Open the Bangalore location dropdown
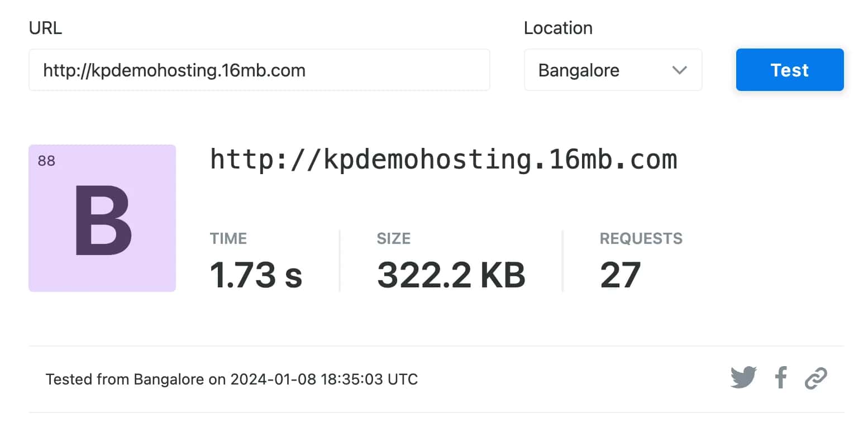This screenshot has height=442, width=868. pos(612,70)
